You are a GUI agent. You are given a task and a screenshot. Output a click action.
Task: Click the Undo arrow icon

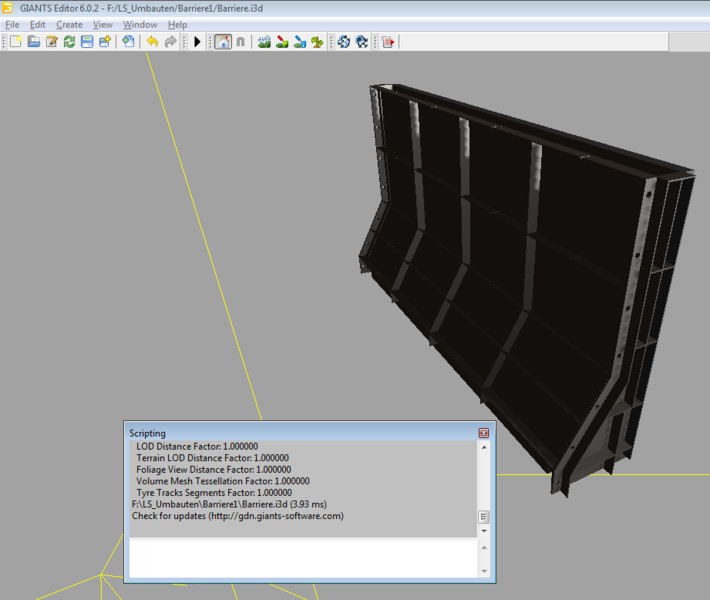(152, 42)
